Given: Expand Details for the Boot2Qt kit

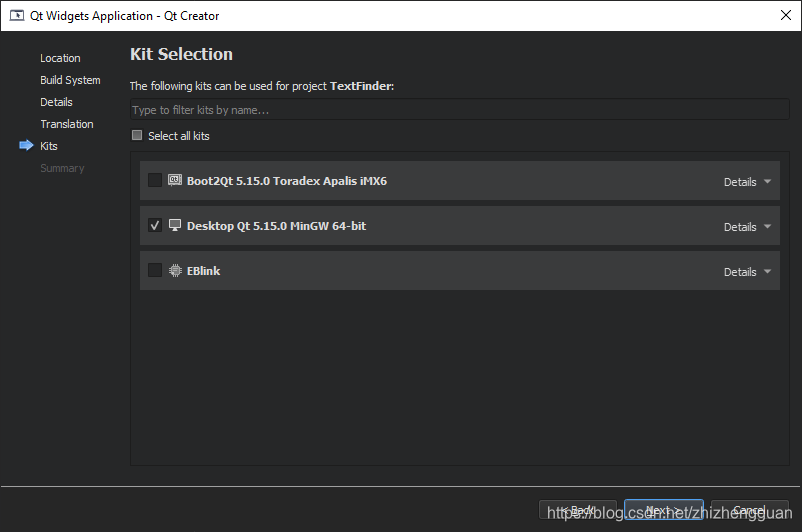Looking at the screenshot, I should tap(747, 182).
